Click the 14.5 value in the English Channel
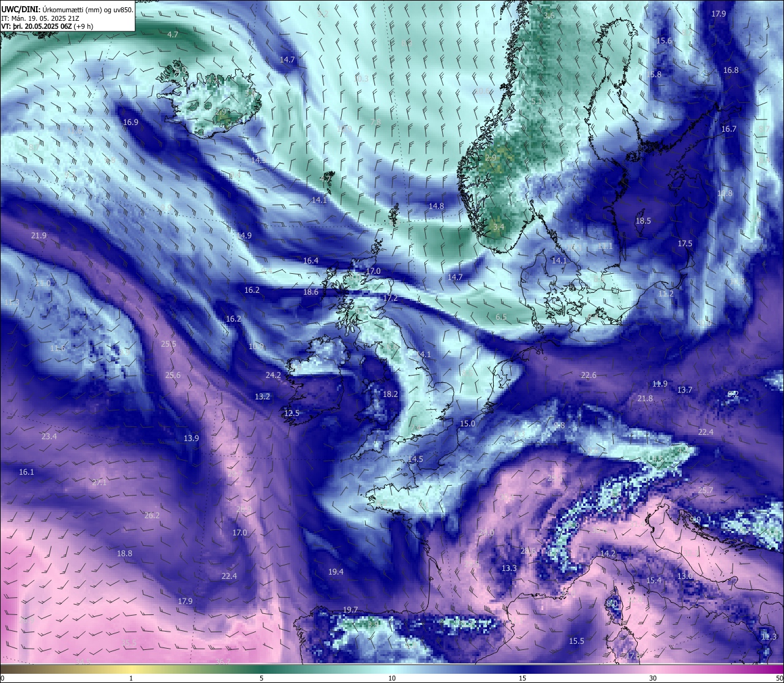 tap(415, 459)
